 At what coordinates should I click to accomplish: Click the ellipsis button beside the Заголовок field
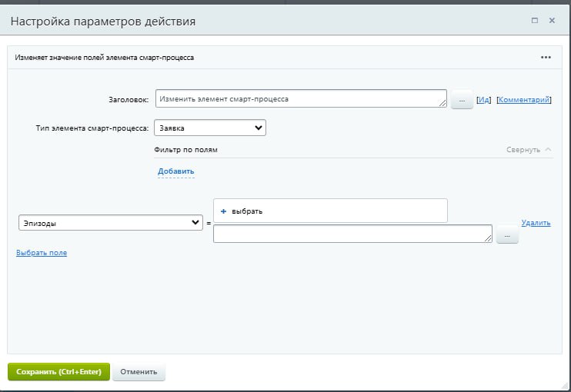pyautogui.click(x=461, y=100)
